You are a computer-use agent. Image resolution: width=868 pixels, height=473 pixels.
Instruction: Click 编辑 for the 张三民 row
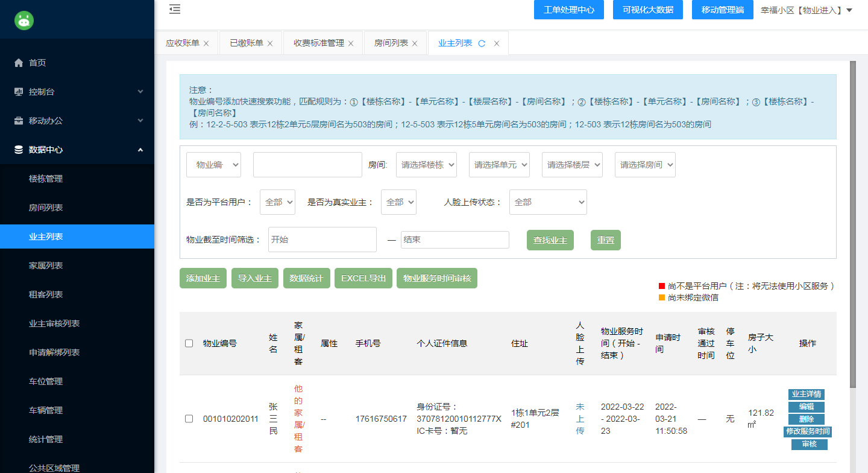[x=807, y=407]
